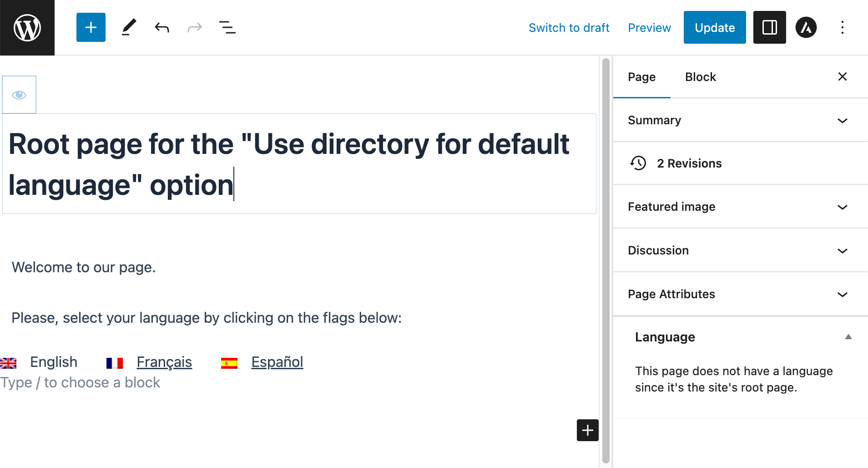Viewport: 868px width, 468px height.
Task: Open the Options three-dot menu
Action: (x=843, y=27)
